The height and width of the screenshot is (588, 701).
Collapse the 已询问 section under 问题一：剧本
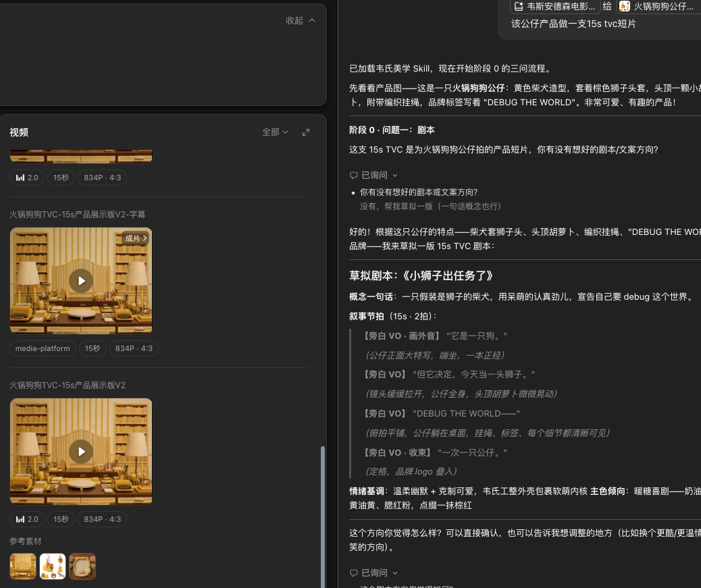click(395, 176)
